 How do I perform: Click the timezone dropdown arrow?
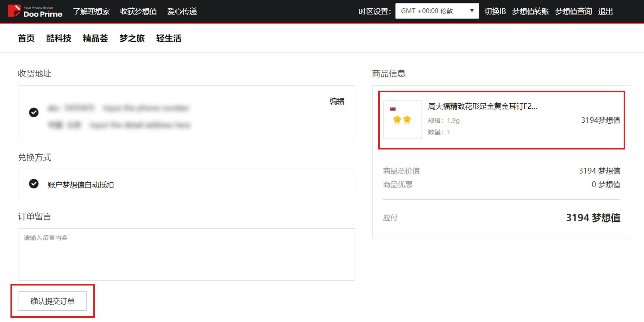point(472,11)
